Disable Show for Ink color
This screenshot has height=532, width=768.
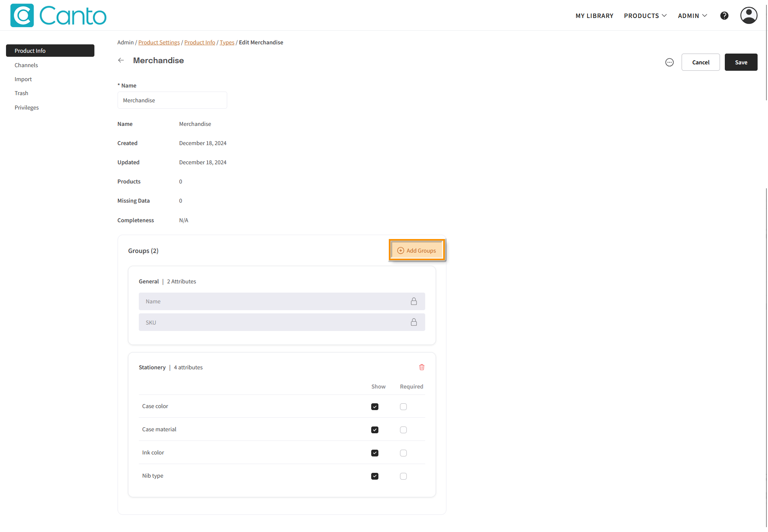374,453
